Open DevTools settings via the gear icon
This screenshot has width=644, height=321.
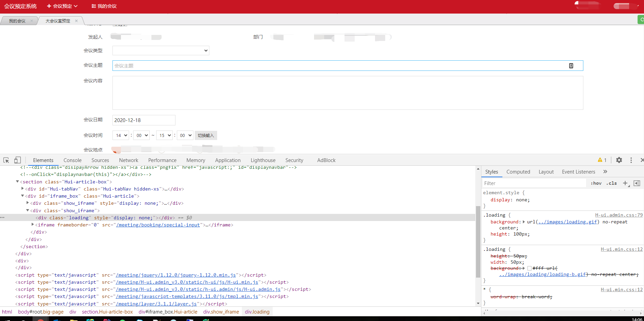pos(619,160)
